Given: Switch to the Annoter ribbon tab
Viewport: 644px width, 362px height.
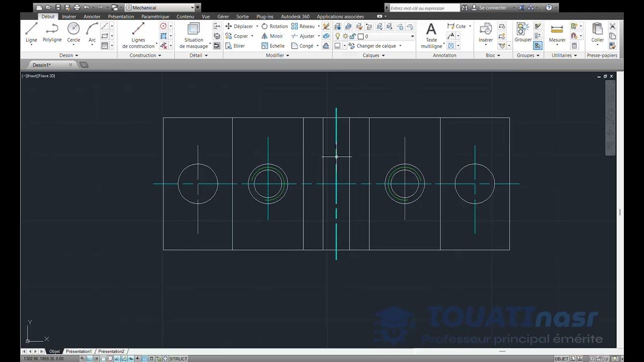Looking at the screenshot, I should pos(92,17).
